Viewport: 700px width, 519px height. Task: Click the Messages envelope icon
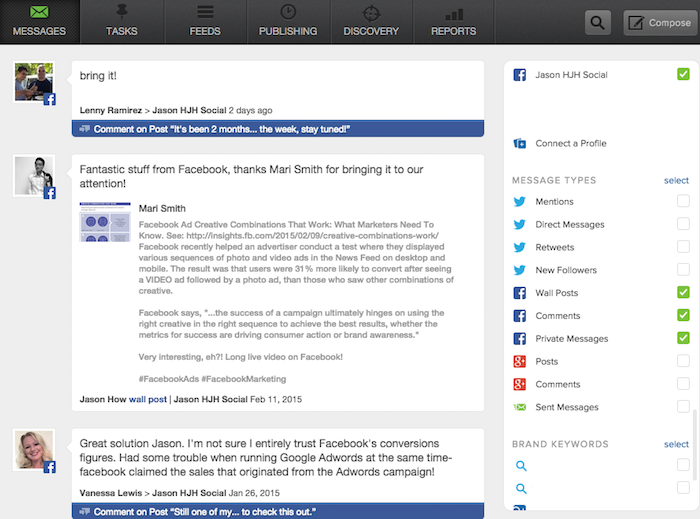point(39,12)
